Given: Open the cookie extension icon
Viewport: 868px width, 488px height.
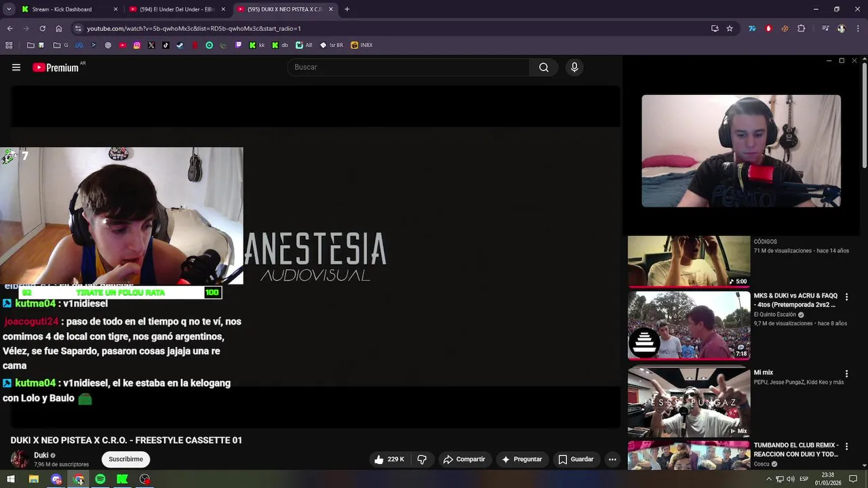Looking at the screenshot, I should 785,28.
